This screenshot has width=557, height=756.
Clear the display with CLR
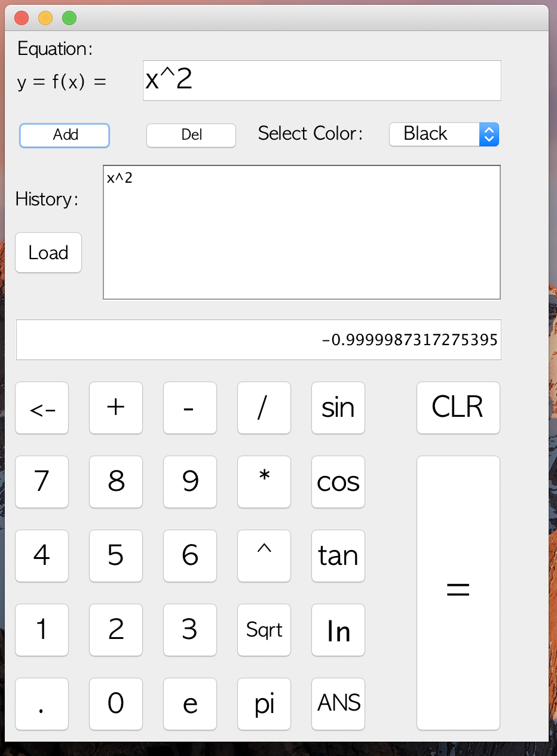pyautogui.click(x=458, y=408)
